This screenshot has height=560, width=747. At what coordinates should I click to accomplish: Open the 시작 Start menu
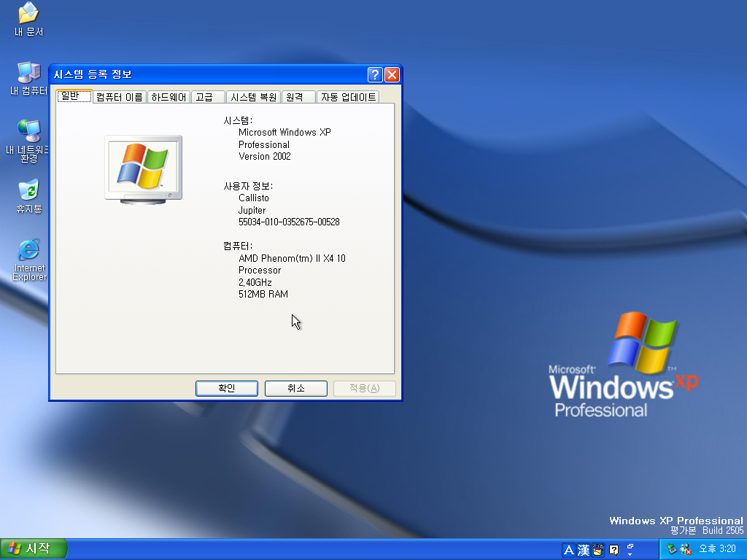coord(34,549)
